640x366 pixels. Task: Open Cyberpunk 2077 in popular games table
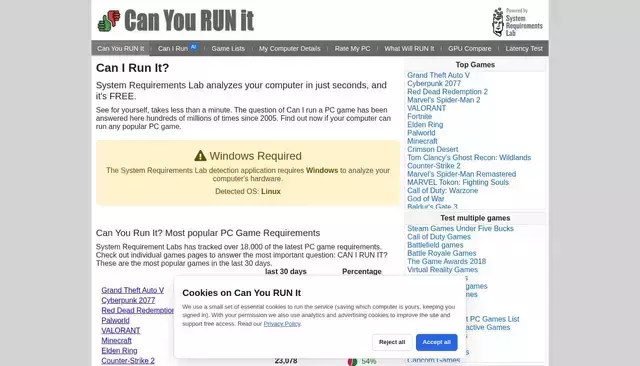tap(128, 300)
